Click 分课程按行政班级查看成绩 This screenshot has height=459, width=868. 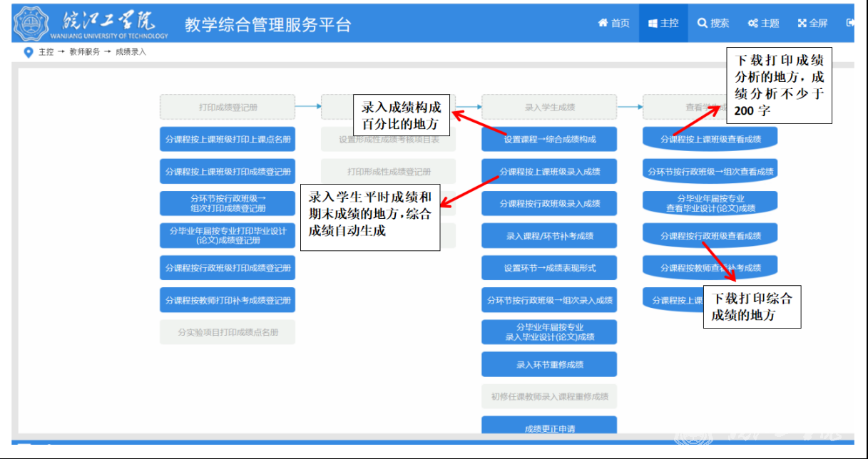pyautogui.click(x=710, y=236)
